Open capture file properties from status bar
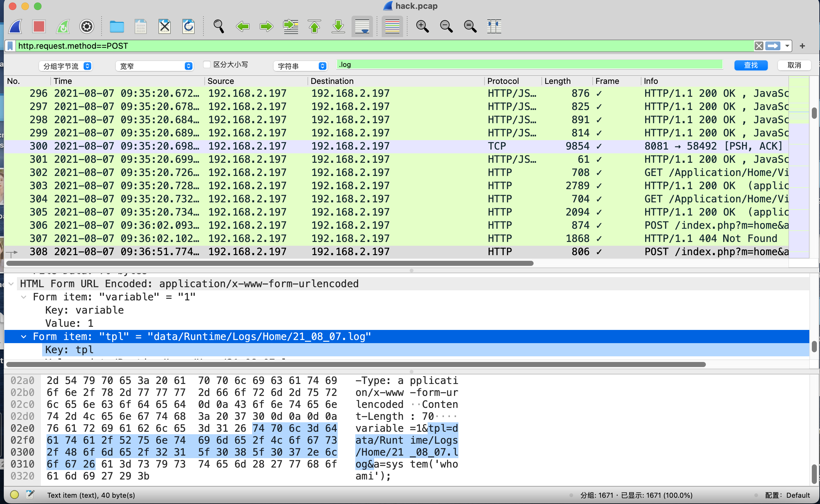This screenshot has height=504, width=820. 30,495
